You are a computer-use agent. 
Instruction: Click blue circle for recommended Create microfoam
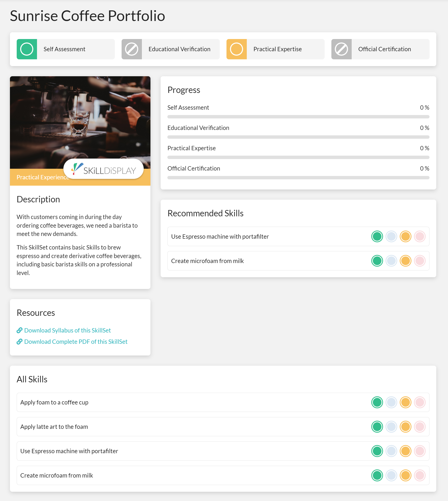(x=391, y=261)
